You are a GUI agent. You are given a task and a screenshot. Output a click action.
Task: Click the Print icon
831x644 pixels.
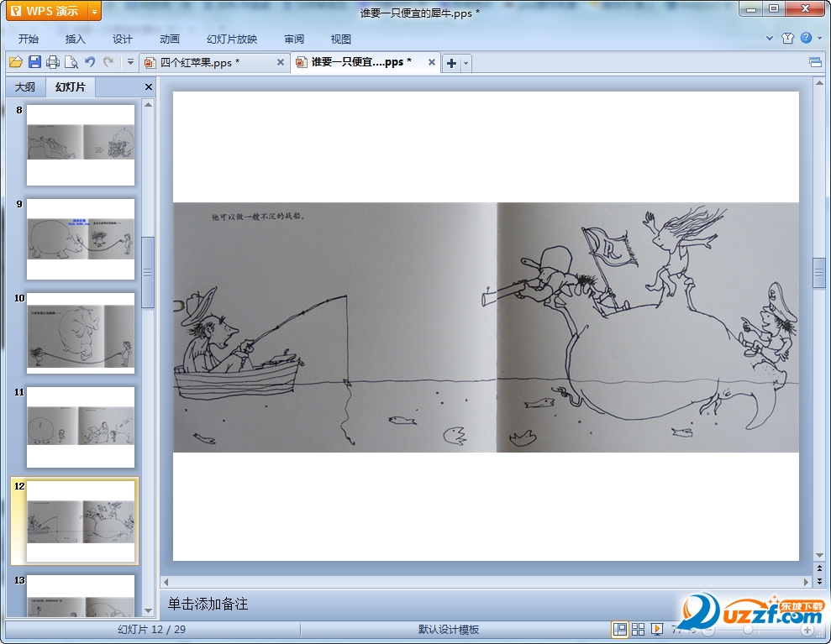coord(52,62)
